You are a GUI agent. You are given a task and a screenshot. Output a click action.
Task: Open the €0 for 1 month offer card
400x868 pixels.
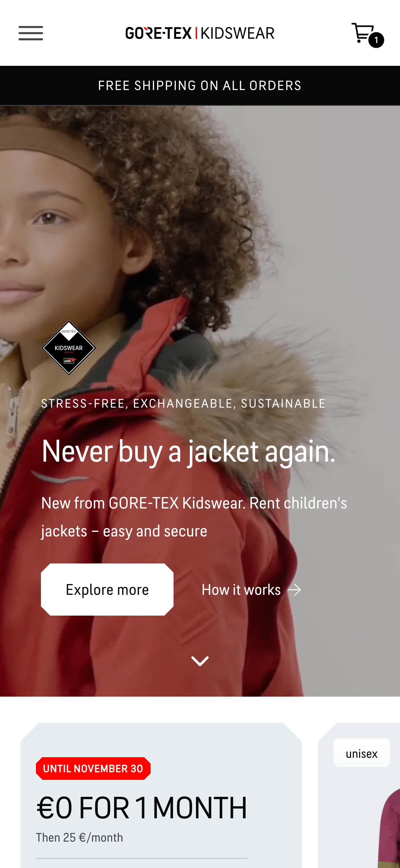(x=161, y=795)
